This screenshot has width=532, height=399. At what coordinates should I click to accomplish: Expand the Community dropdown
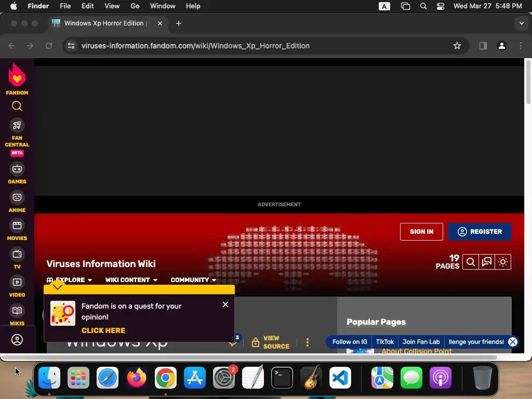tap(193, 280)
